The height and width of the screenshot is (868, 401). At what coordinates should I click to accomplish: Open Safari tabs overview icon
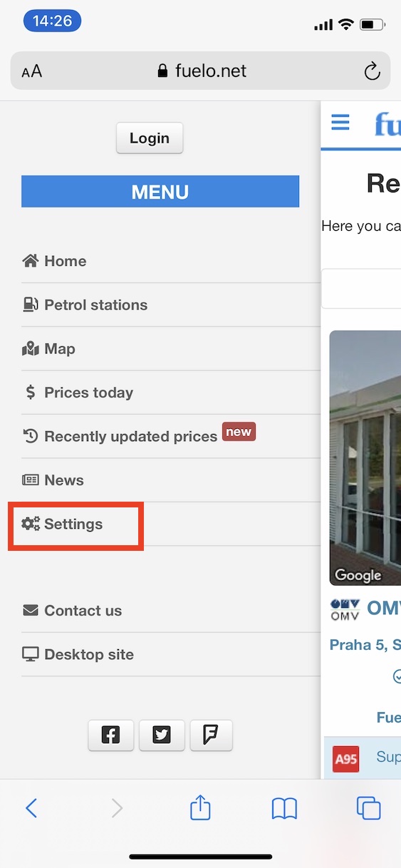click(x=368, y=808)
